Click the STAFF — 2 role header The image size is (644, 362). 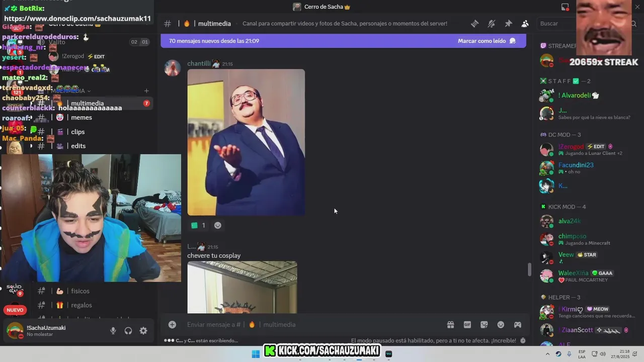click(566, 81)
